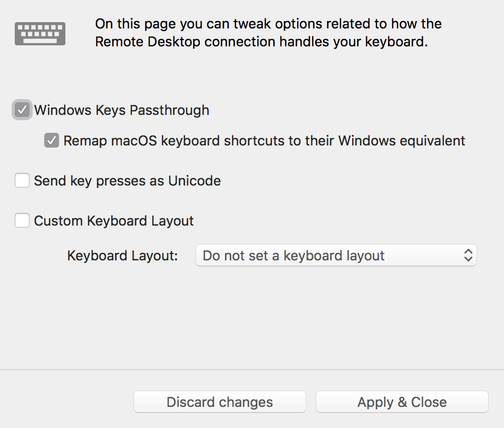Uncheck Remap macOS keyboard shortcuts option

52,141
